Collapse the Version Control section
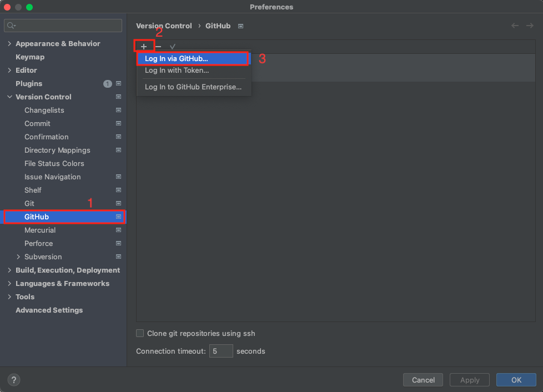 pyautogui.click(x=9, y=97)
